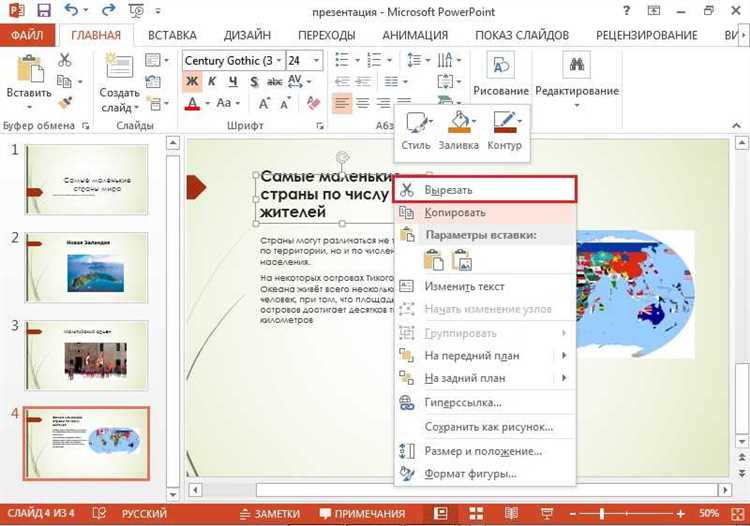Screen dimensions: 750x526
Task: Click the zoom in plus button
Action: (x=681, y=514)
